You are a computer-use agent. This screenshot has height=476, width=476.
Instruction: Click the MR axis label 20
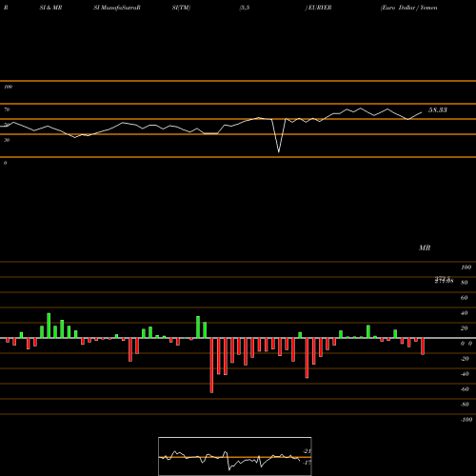coord(465,328)
